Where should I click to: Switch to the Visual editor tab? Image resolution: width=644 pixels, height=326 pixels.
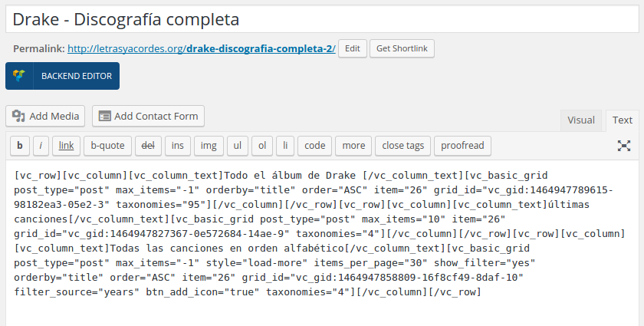pyautogui.click(x=581, y=120)
